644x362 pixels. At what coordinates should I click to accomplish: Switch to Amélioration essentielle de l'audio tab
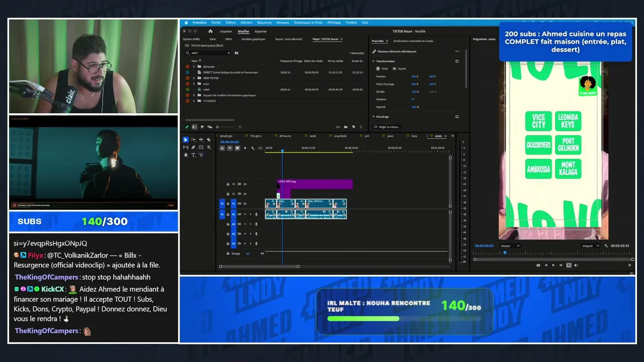413,41
